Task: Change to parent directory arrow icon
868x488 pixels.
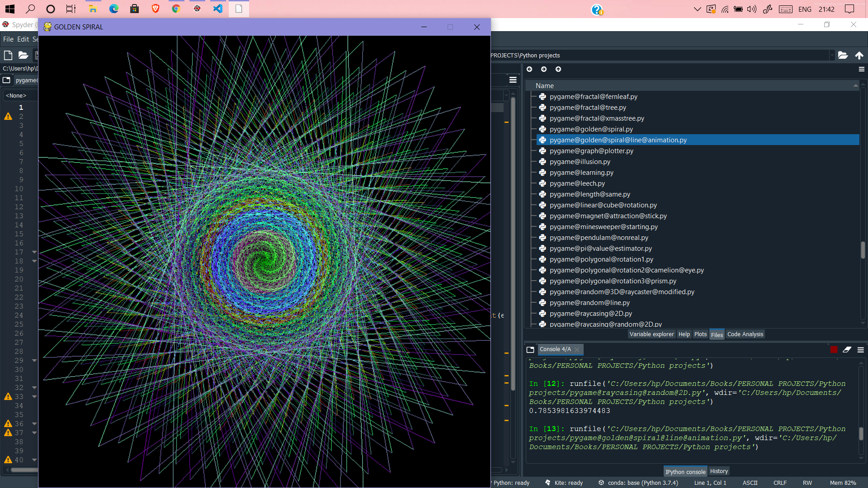Action: tap(859, 55)
